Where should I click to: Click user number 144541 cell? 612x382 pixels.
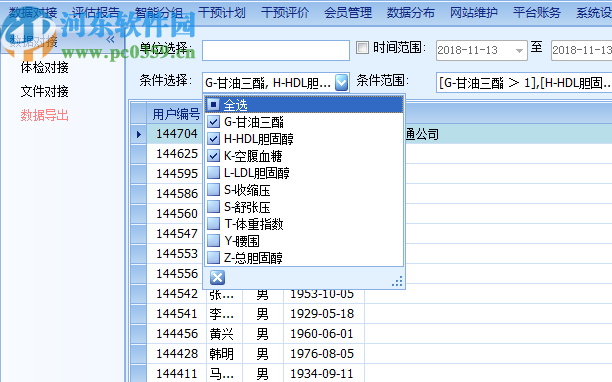coord(177,314)
